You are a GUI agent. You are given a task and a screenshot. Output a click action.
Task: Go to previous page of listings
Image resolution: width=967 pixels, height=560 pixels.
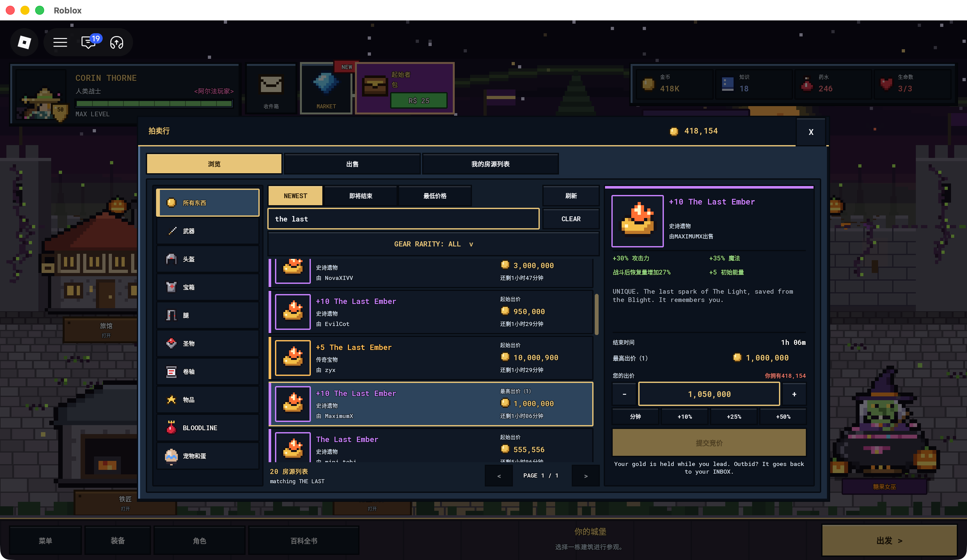[x=499, y=476]
